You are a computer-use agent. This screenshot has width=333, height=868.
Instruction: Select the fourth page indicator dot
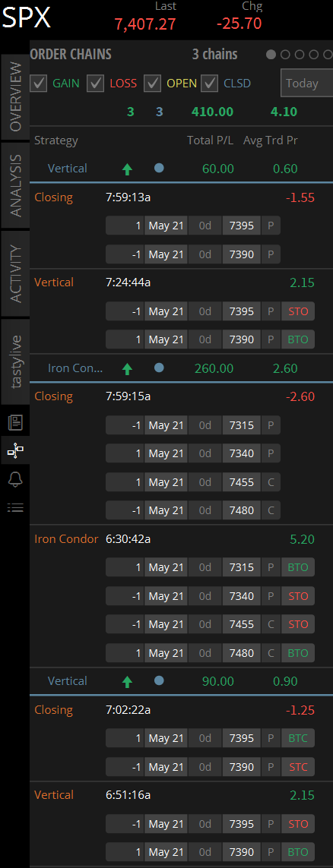coord(314,54)
